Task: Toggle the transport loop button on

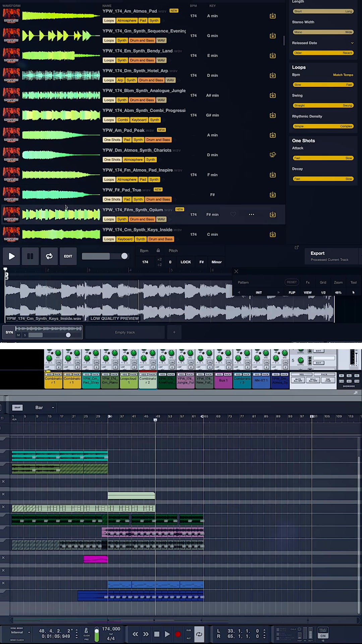Action: (x=199, y=634)
